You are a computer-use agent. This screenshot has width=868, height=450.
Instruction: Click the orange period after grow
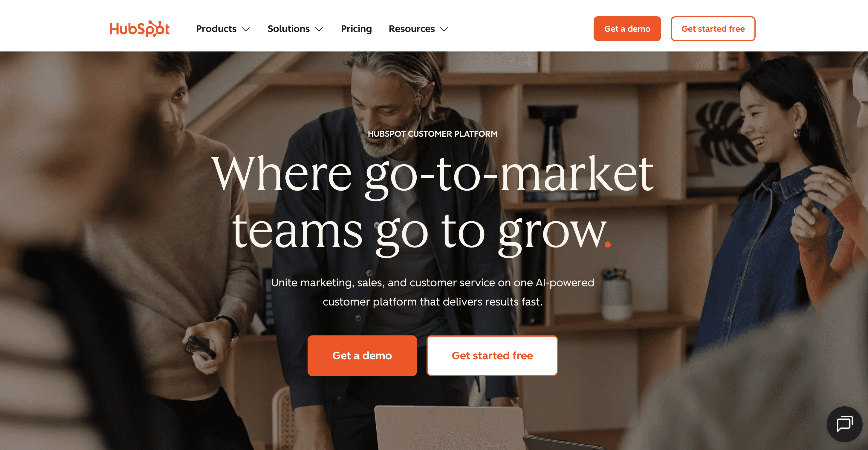click(x=608, y=244)
